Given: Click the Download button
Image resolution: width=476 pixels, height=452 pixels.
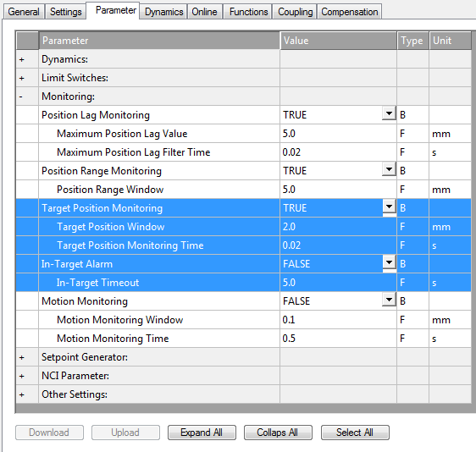Looking at the screenshot, I should click(x=49, y=433).
